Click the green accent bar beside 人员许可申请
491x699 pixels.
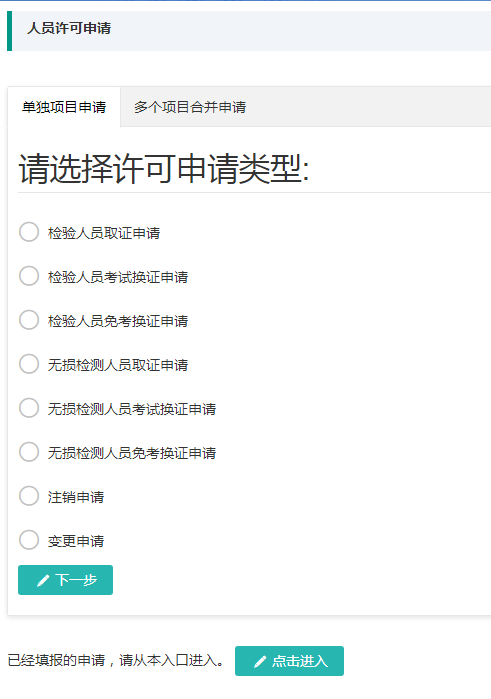tap(9, 31)
